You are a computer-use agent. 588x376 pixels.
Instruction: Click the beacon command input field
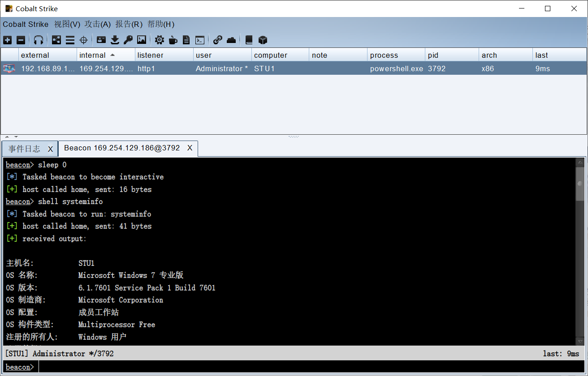click(x=311, y=367)
